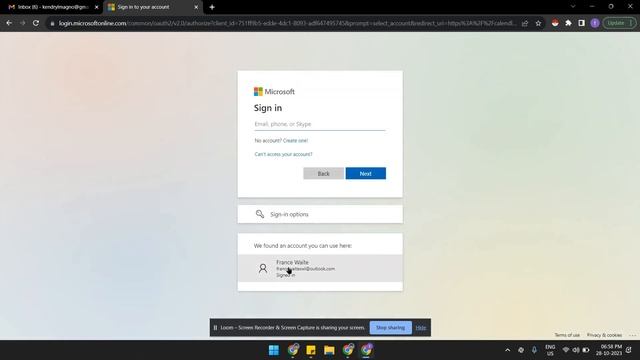640x360 pixels.
Task: Open the tab search chevron
Action: coord(573,7)
